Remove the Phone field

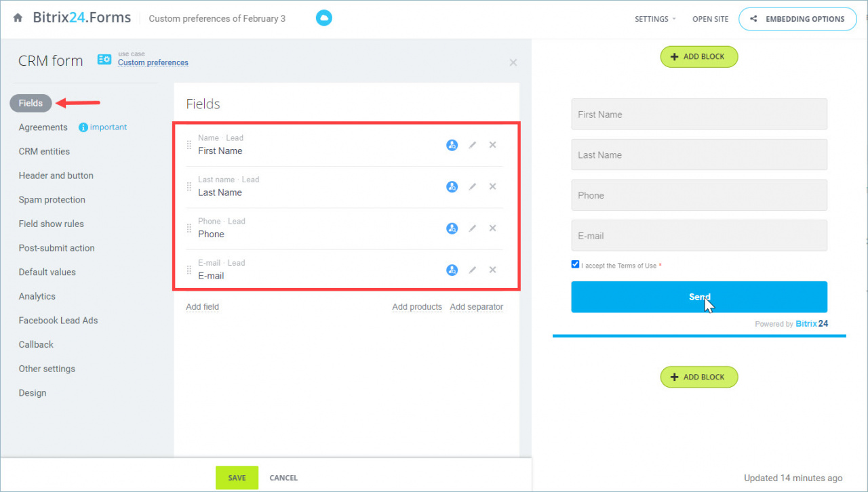point(493,228)
